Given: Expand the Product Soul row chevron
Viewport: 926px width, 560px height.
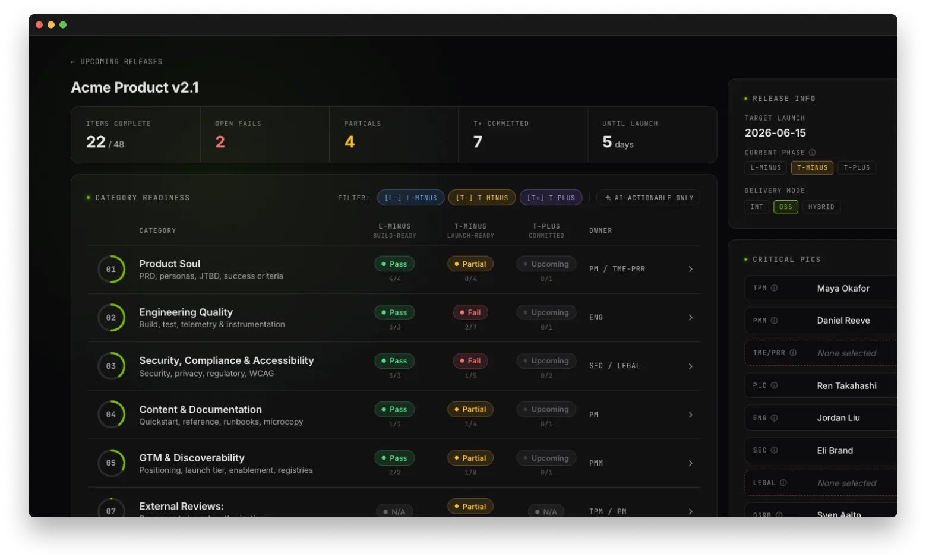Looking at the screenshot, I should tap(690, 269).
